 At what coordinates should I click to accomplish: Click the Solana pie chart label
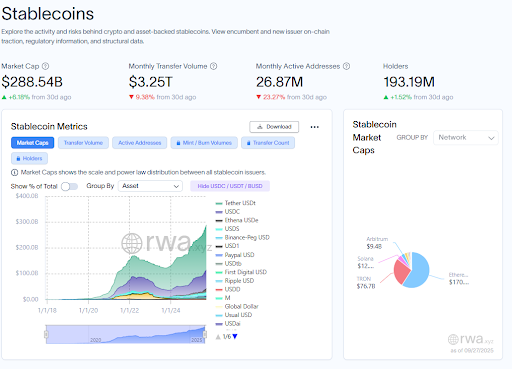(x=366, y=262)
